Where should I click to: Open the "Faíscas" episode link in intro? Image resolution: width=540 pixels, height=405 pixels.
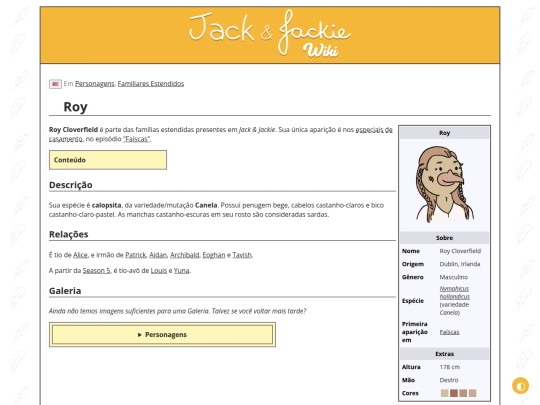[x=137, y=139]
